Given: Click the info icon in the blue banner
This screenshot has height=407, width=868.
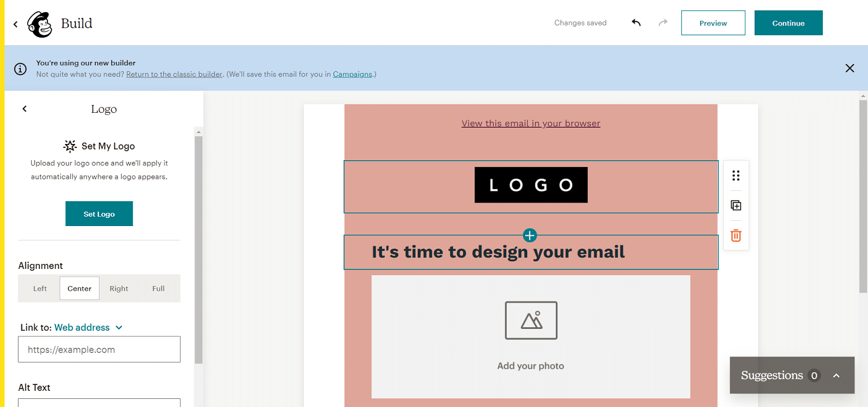Looking at the screenshot, I should (20, 68).
